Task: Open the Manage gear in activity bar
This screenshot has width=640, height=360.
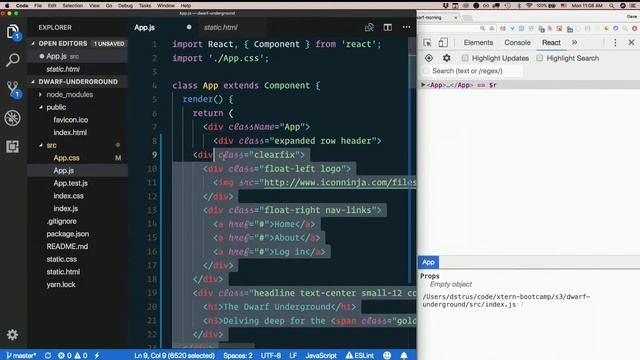Action: (x=12, y=335)
